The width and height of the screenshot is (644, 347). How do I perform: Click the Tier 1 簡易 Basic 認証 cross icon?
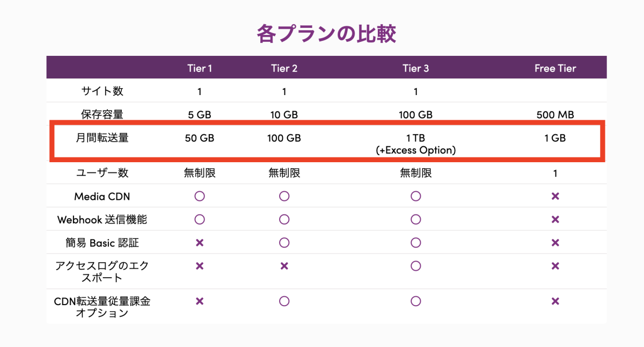tap(200, 243)
